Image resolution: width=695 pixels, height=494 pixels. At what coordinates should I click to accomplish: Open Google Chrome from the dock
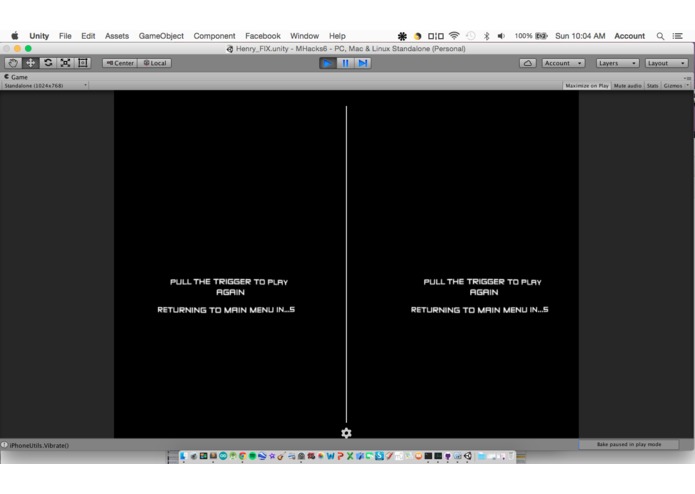pyautogui.click(x=242, y=456)
